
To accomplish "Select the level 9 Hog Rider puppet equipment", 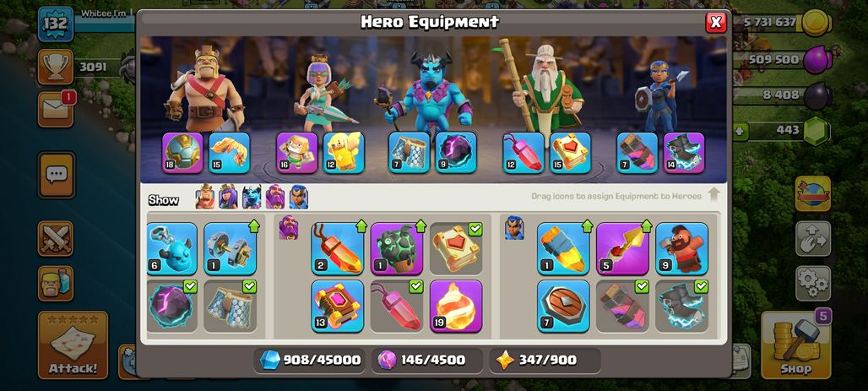I will point(681,248).
